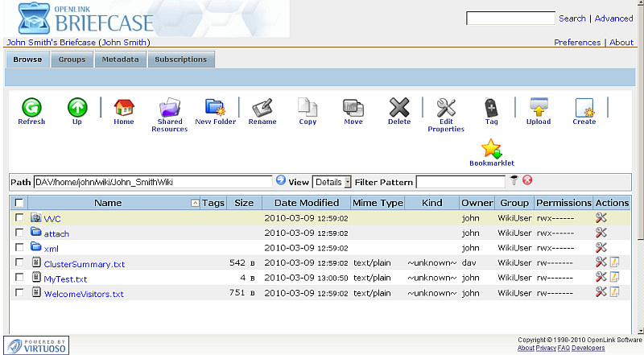Click the Advanced search link
This screenshot has height=355, width=644.
[x=613, y=19]
